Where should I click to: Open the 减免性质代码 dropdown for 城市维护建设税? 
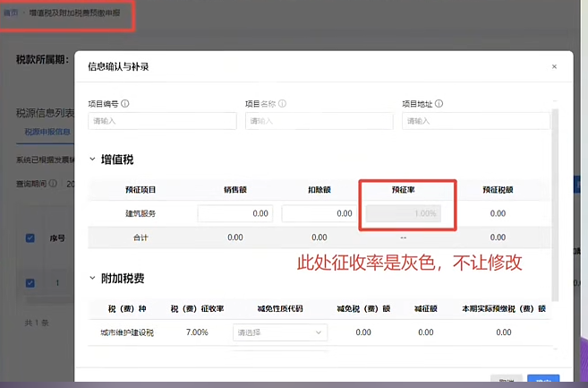[x=279, y=332]
